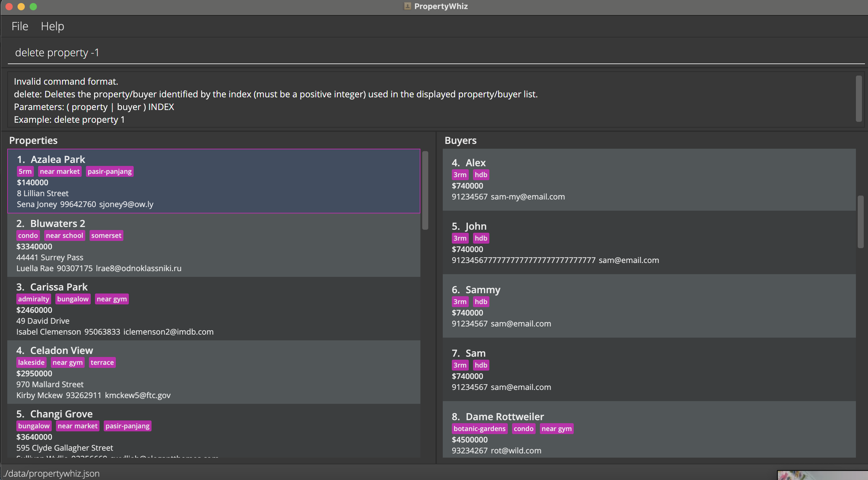Click the Buyers list scrollbar thumb
This screenshot has width=868, height=480.
[860, 222]
